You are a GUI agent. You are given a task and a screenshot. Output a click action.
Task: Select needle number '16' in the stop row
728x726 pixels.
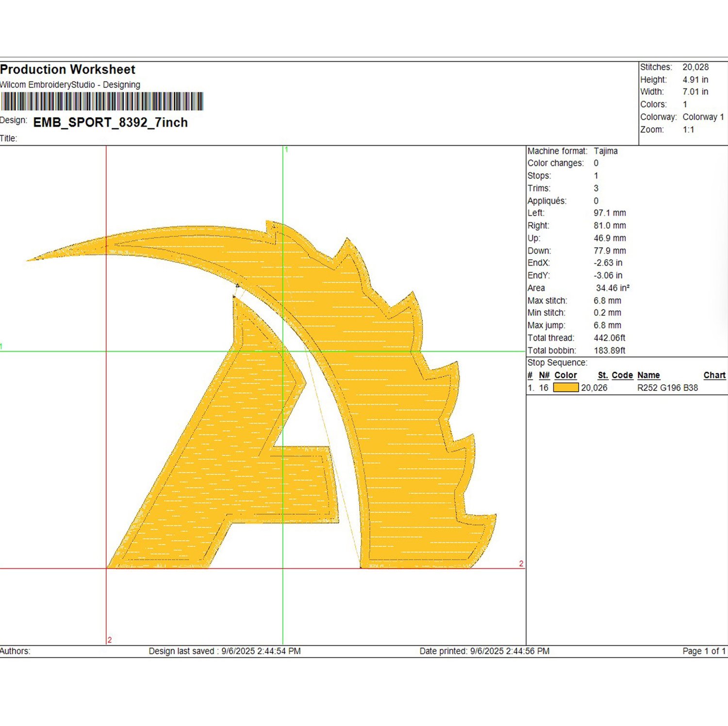544,388
